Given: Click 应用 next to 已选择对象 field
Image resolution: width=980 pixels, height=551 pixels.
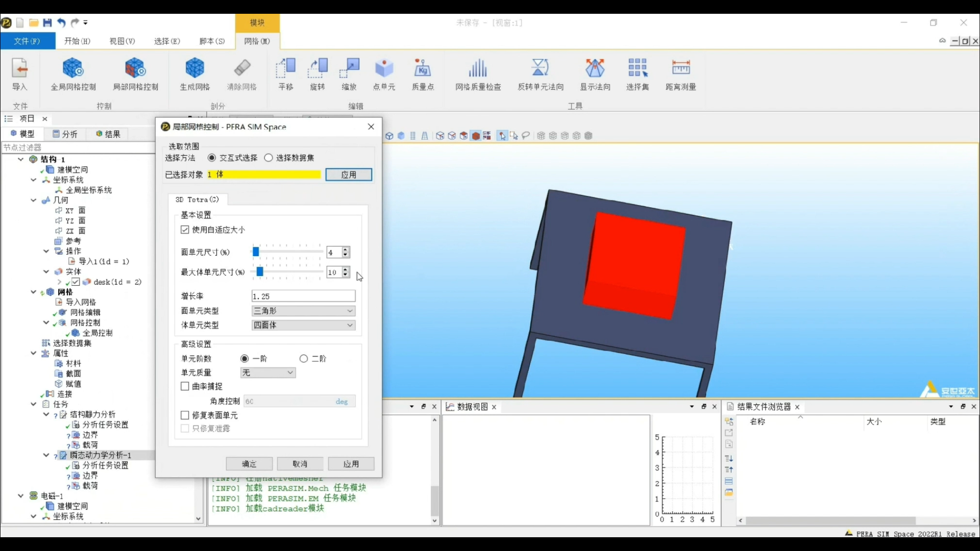Looking at the screenshot, I should click(349, 174).
